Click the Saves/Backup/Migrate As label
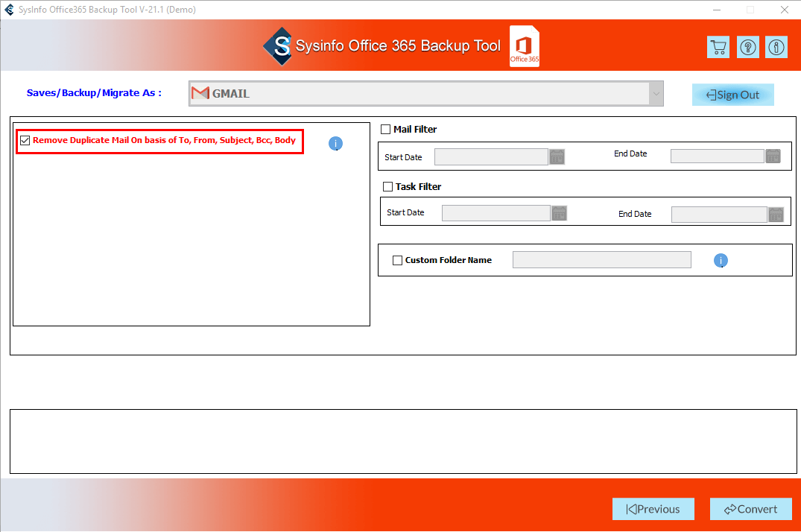This screenshot has height=532, width=801. pos(94,93)
